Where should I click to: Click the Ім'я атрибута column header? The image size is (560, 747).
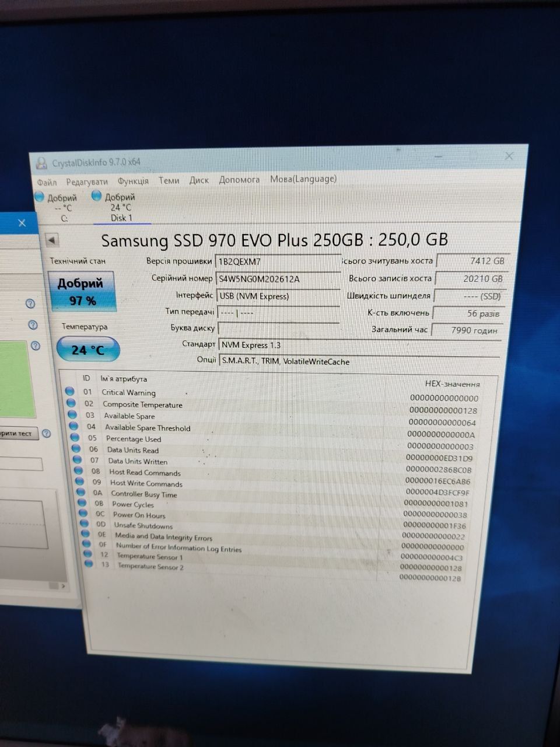124,379
